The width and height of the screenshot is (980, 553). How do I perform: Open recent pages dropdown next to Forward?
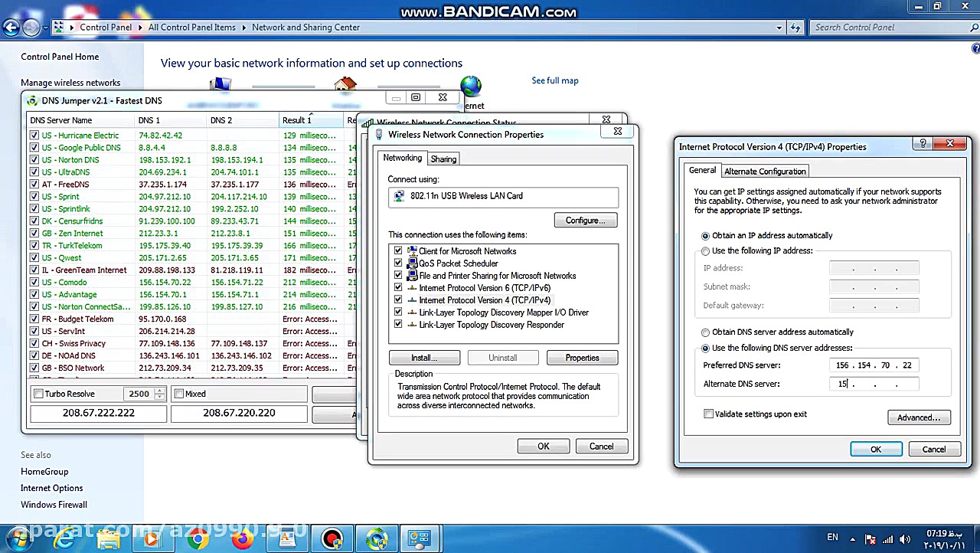coord(46,28)
